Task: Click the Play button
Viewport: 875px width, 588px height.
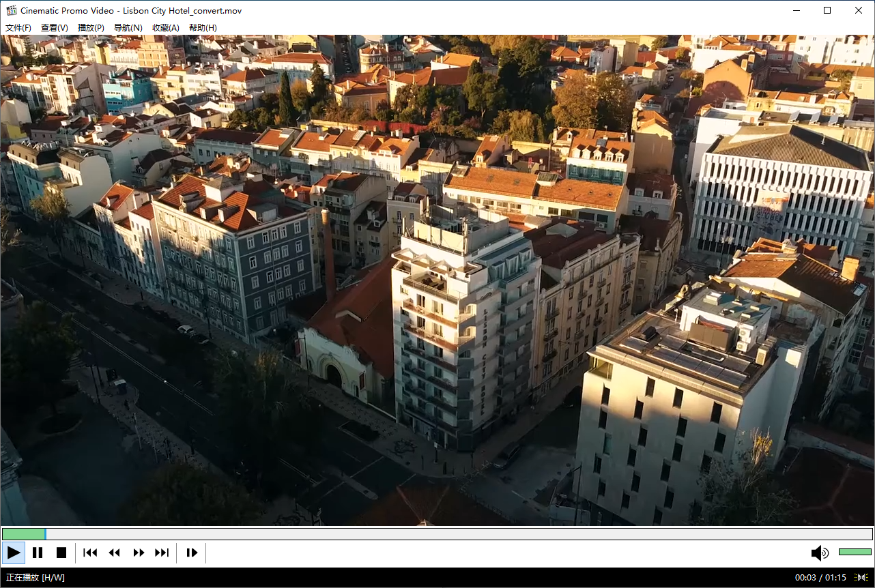Action: pyautogui.click(x=14, y=553)
